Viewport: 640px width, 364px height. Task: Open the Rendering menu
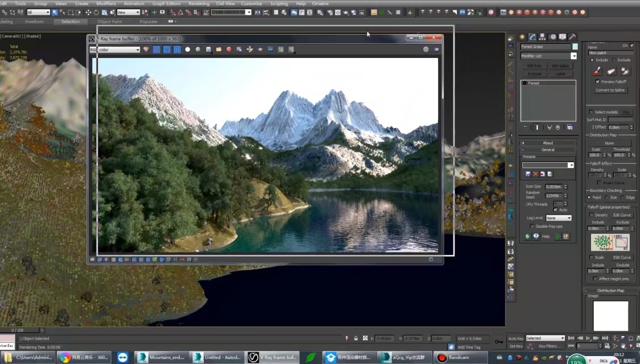point(199,3)
